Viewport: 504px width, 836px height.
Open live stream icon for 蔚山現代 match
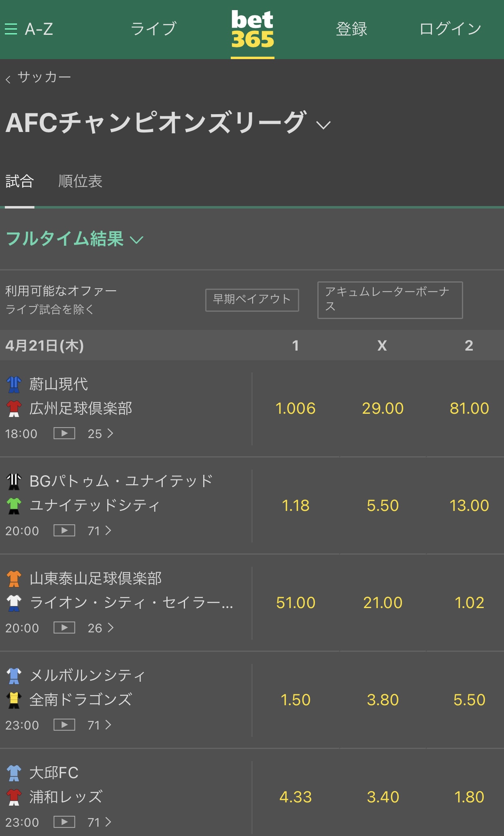[64, 433]
